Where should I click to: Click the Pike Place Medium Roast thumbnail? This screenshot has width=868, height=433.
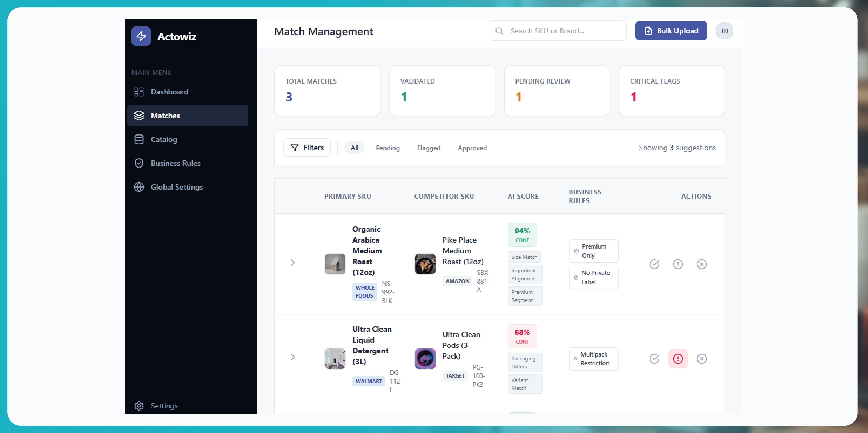point(425,264)
